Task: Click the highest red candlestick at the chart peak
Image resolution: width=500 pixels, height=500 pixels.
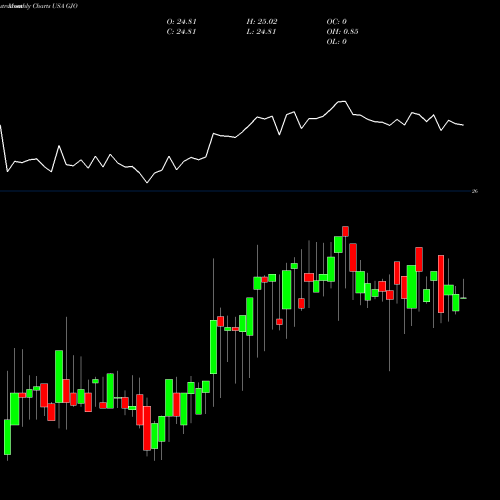Action: pos(345,231)
